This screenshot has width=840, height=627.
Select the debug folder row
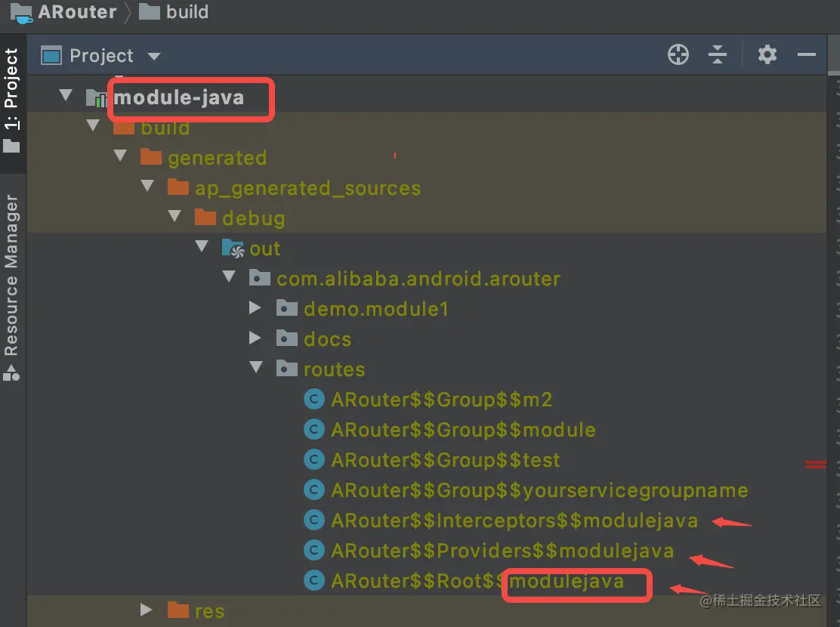tap(427, 218)
